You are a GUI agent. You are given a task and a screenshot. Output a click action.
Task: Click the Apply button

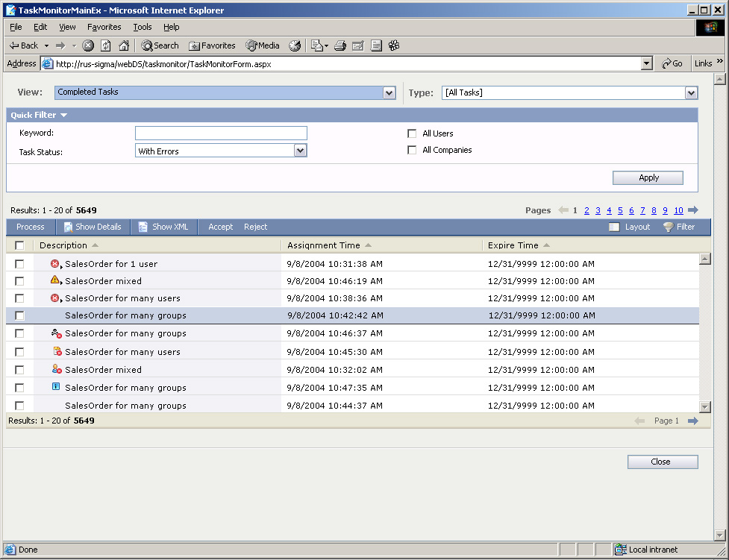(x=648, y=178)
